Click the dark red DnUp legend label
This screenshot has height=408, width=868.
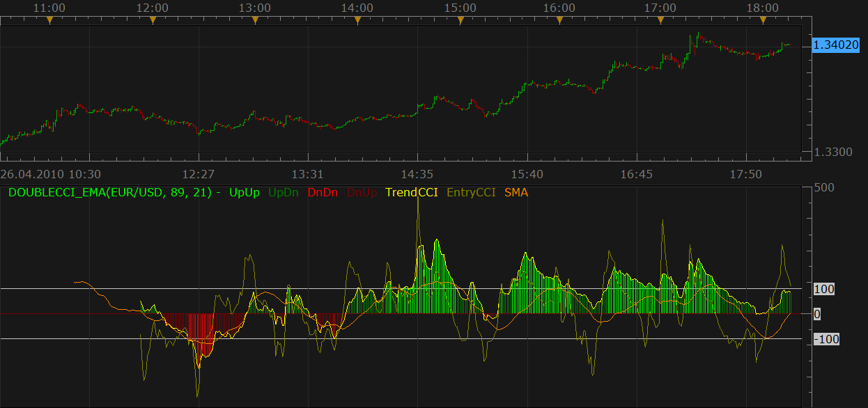(x=362, y=191)
